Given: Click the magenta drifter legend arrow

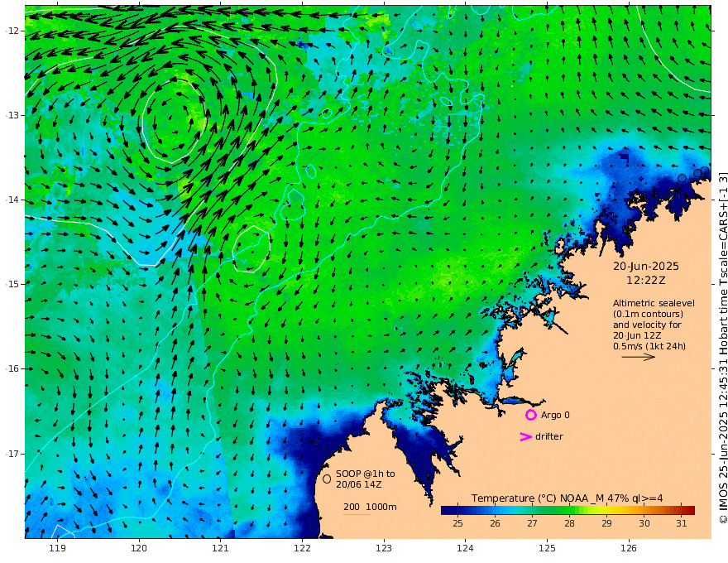Looking at the screenshot, I should (525, 436).
